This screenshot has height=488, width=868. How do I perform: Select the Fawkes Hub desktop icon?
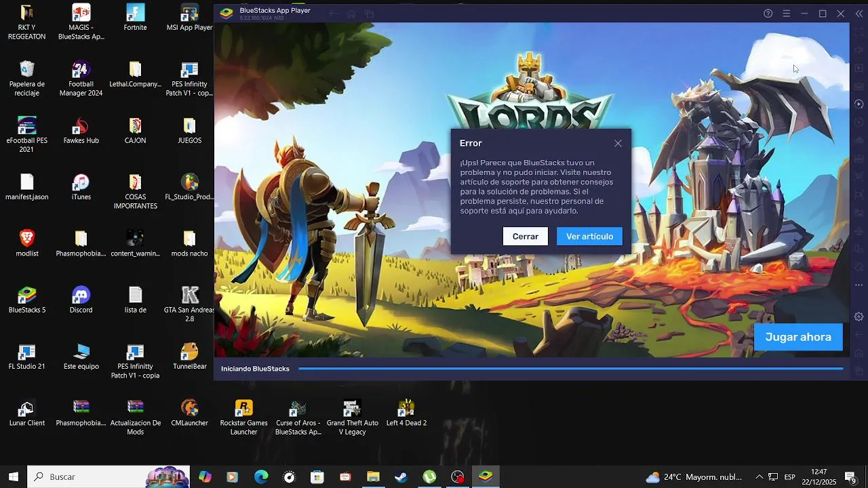tap(81, 131)
